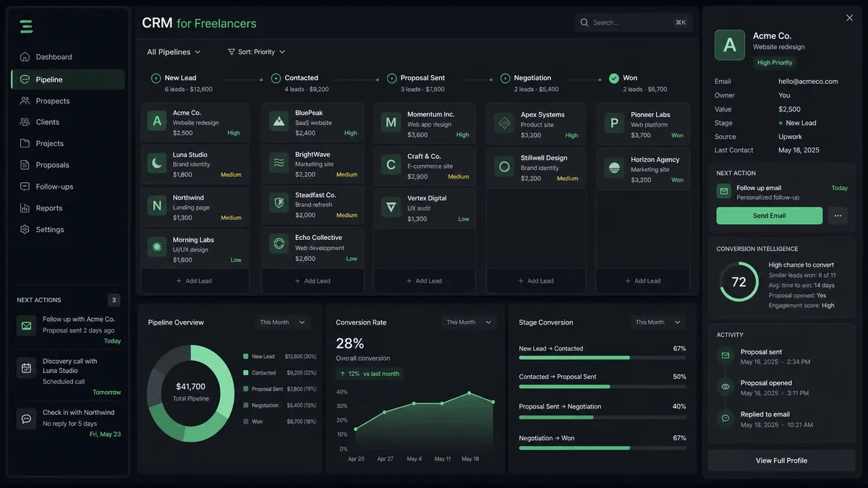The height and width of the screenshot is (488, 868).
Task: Click View Full Profile button
Action: tap(782, 461)
